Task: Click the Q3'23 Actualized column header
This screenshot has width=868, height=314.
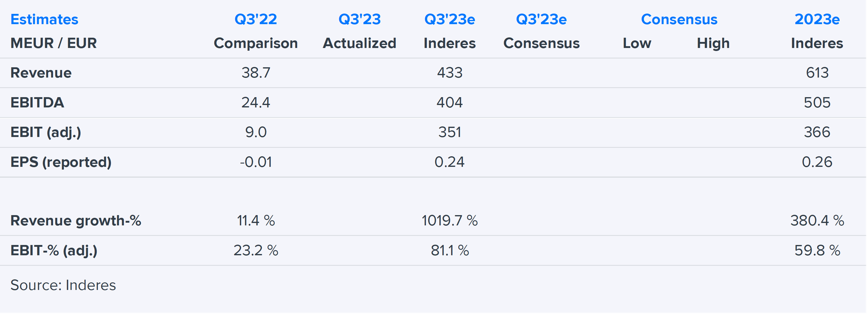Action: pos(359,19)
